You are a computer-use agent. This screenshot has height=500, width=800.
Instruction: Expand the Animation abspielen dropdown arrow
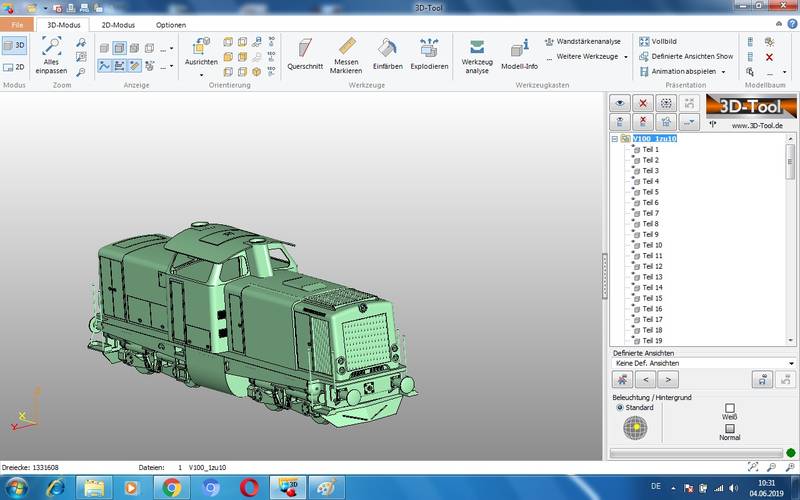pos(723,72)
